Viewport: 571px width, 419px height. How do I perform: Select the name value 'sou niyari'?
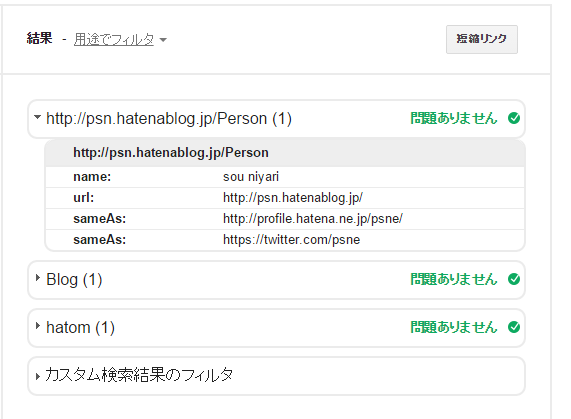251,177
